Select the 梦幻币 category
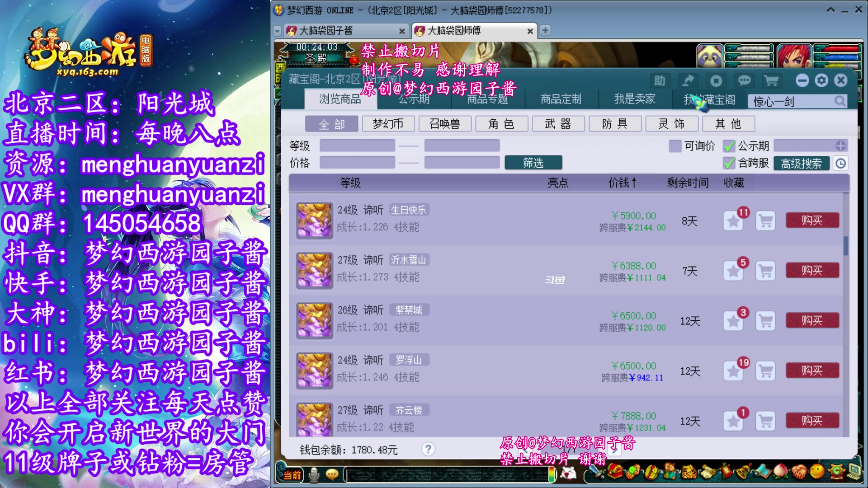The image size is (868, 488). click(x=388, y=124)
